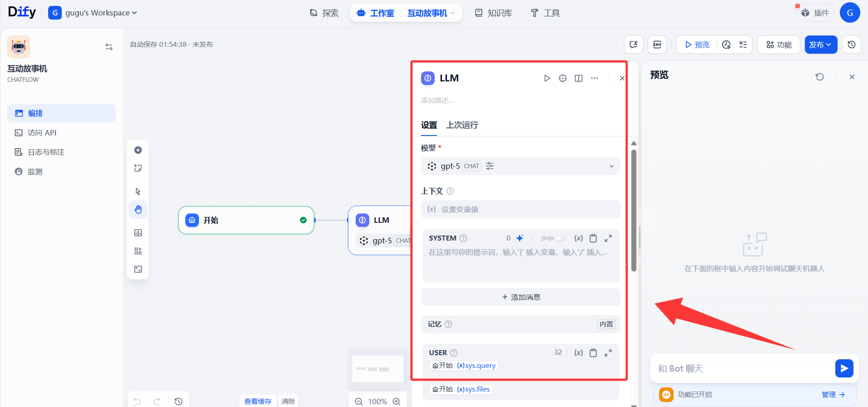The height and width of the screenshot is (407, 868).
Task: Open the 插件 plugins button
Action: (815, 13)
